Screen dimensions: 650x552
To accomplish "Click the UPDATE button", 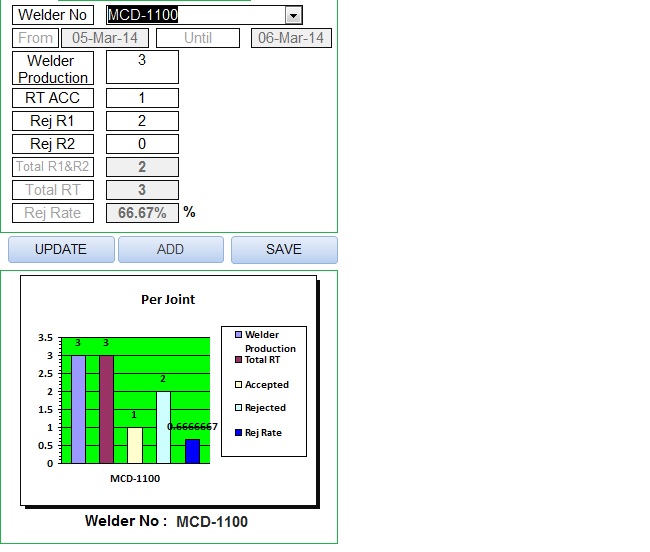I will pyautogui.click(x=61, y=249).
